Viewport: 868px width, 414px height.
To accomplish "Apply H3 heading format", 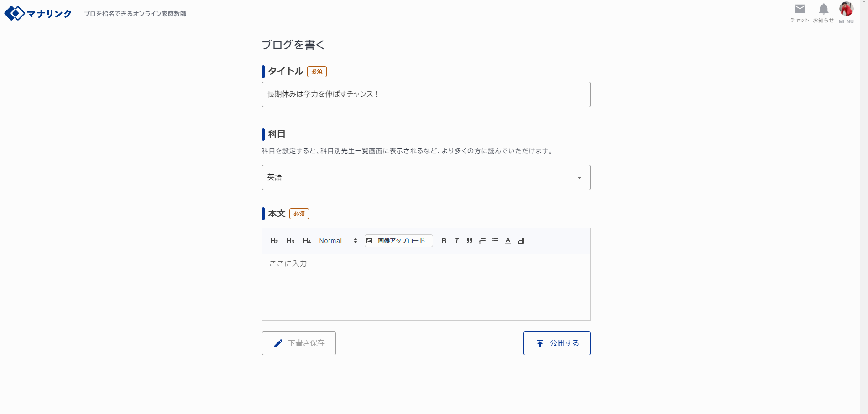I will pyautogui.click(x=290, y=241).
